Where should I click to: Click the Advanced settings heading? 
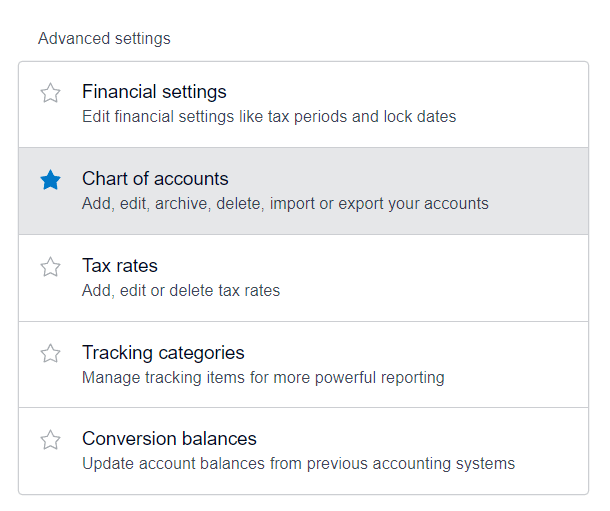coord(104,38)
